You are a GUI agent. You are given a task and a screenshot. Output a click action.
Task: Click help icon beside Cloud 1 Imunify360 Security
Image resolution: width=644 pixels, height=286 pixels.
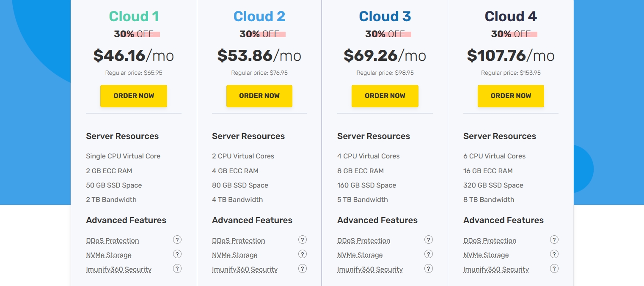point(177,269)
